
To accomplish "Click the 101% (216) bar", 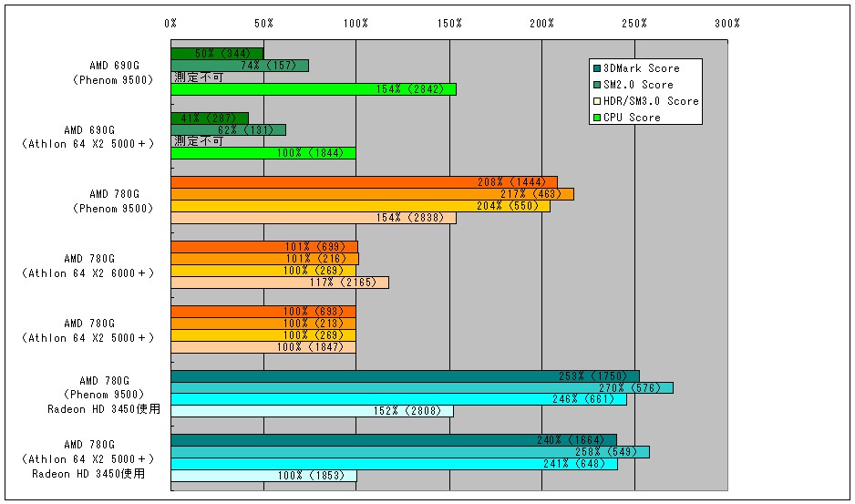I will [265, 259].
